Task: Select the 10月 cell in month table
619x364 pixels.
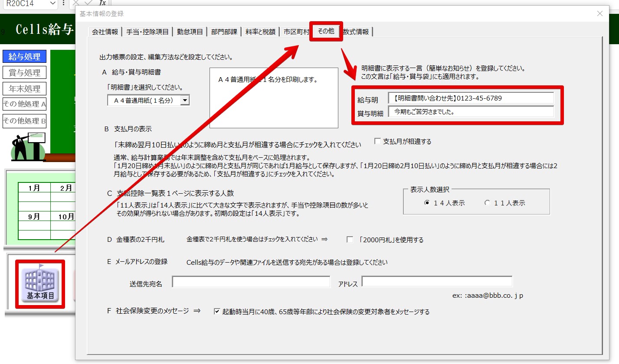Action: click(x=63, y=216)
